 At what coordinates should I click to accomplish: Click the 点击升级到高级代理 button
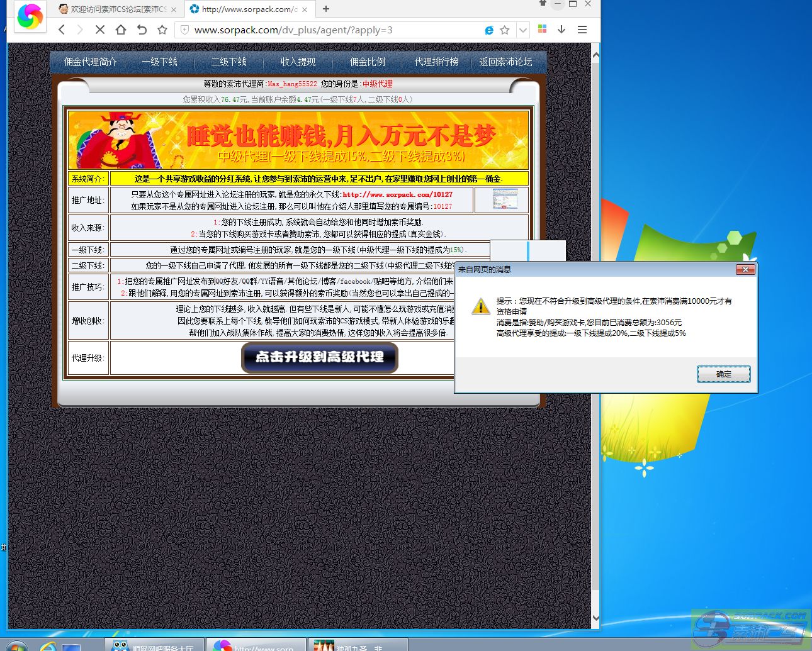[320, 357]
